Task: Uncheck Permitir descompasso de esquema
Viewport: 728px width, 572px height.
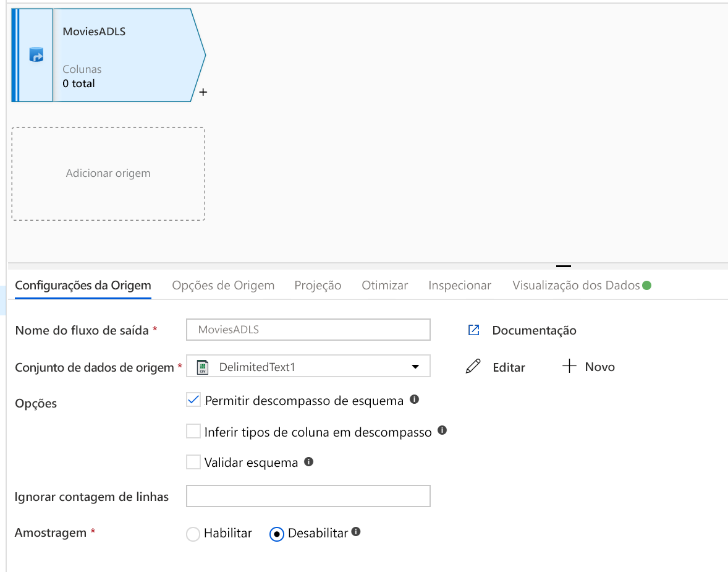Action: click(193, 399)
